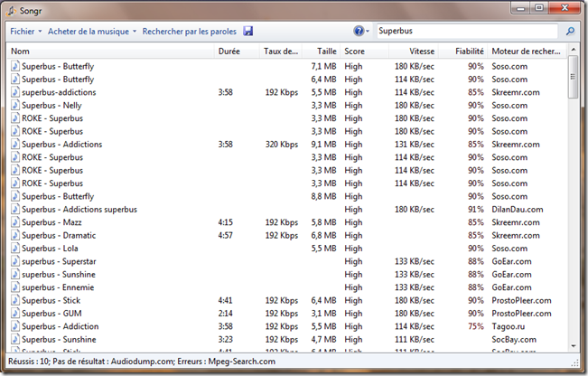Click music file icon of superbus - Superstar
The width and height of the screenshot is (588, 376).
point(15,261)
